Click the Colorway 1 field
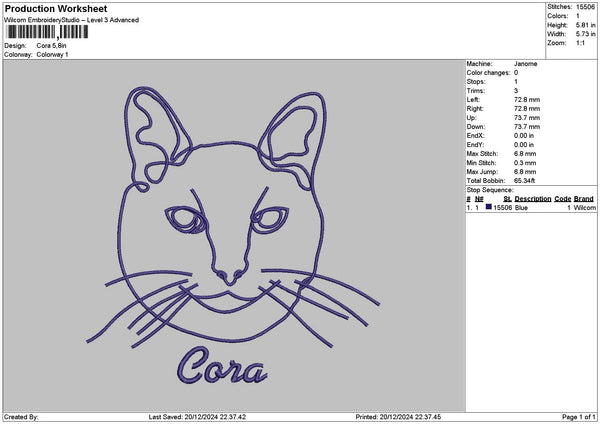This screenshot has height=424, width=600. pyautogui.click(x=52, y=54)
